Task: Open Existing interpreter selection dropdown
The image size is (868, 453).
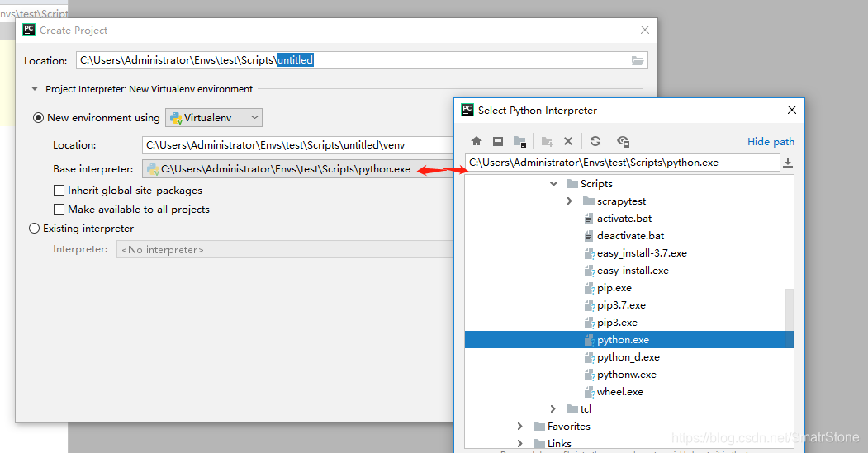Action: pyautogui.click(x=285, y=249)
